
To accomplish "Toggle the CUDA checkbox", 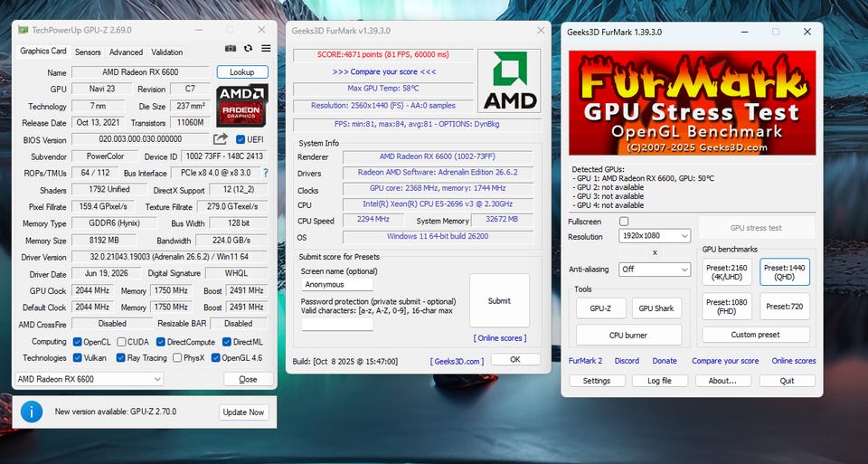I will coord(121,342).
